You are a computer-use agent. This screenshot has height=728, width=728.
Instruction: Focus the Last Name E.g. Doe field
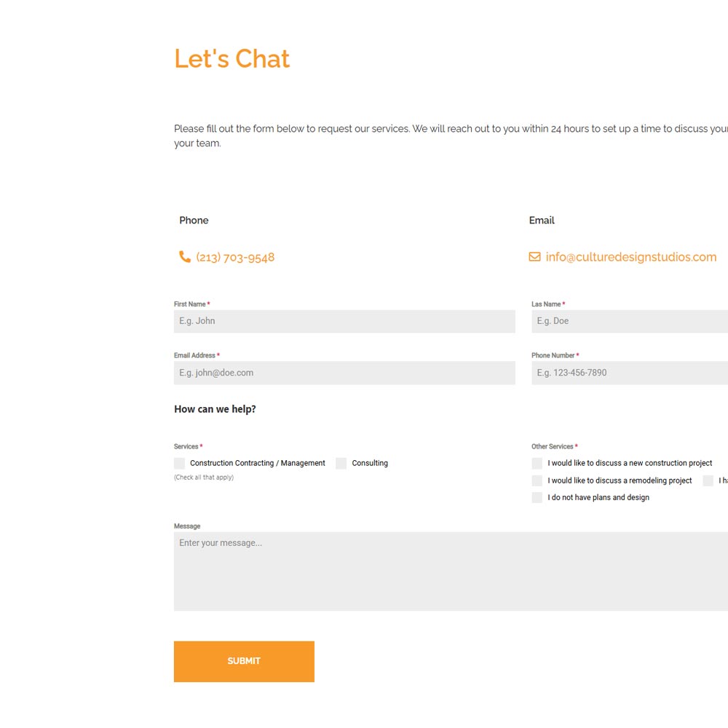630,321
